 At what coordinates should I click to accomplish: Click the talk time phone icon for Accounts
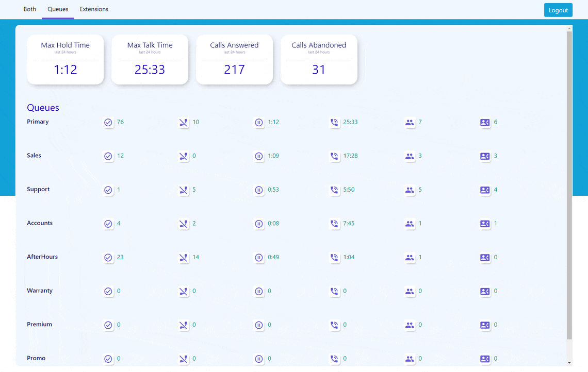click(334, 224)
